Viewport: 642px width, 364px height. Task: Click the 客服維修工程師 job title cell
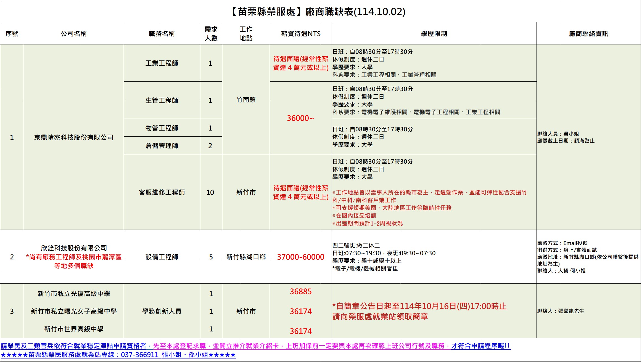tap(162, 192)
